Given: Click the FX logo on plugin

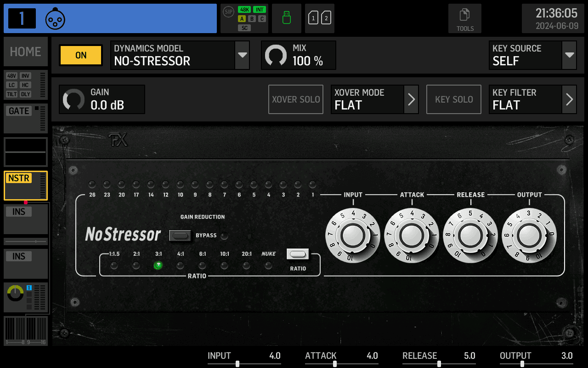Looking at the screenshot, I should tap(118, 140).
